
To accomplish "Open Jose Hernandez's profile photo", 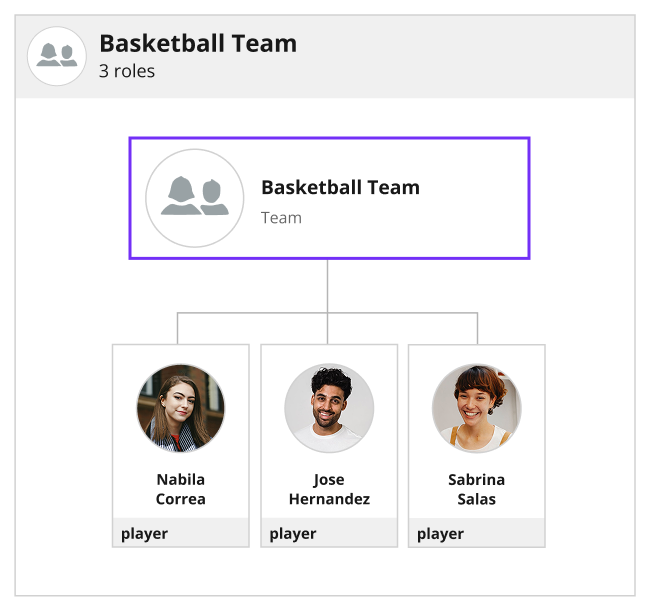I will [x=329, y=408].
